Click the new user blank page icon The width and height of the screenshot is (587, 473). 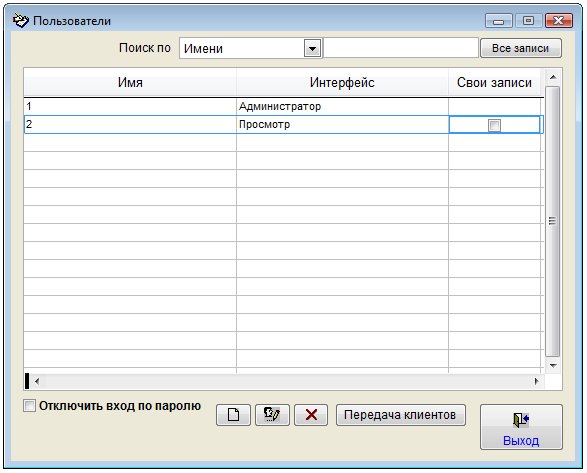(233, 415)
